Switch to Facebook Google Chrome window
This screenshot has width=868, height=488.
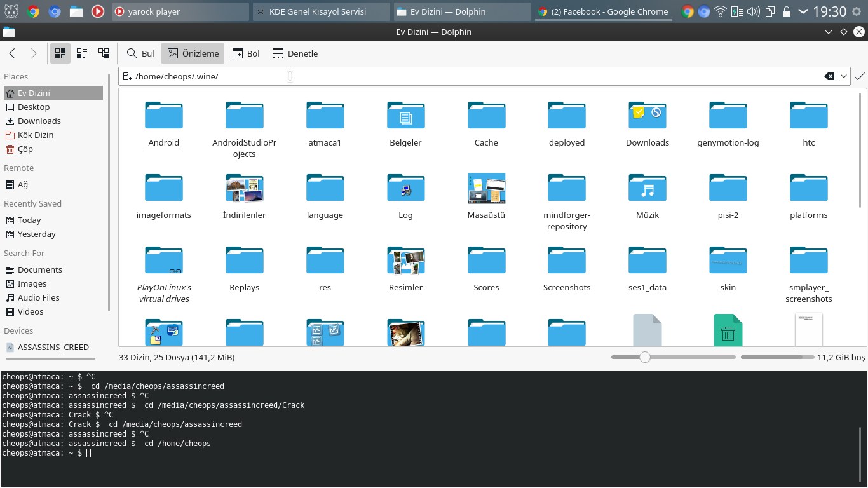(x=602, y=11)
